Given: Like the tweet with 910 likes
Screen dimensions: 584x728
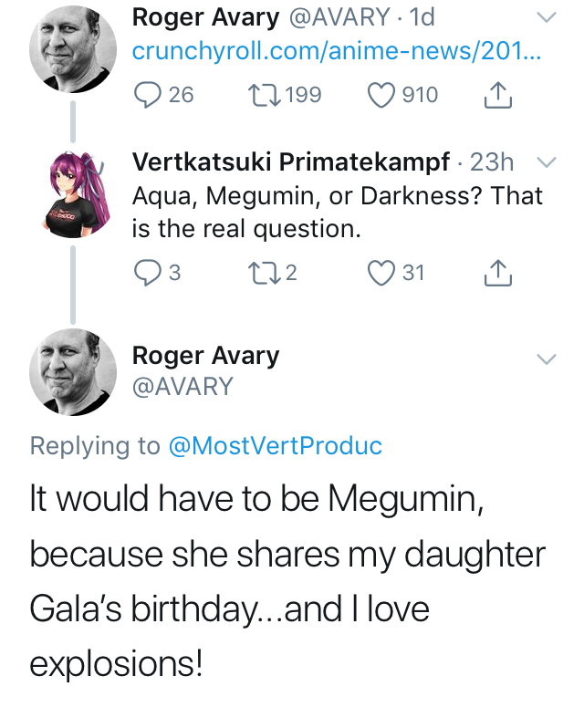Looking at the screenshot, I should 383,94.
